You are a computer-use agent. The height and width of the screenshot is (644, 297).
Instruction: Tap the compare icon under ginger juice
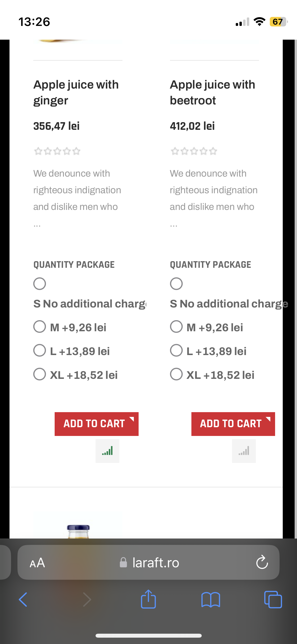107,451
